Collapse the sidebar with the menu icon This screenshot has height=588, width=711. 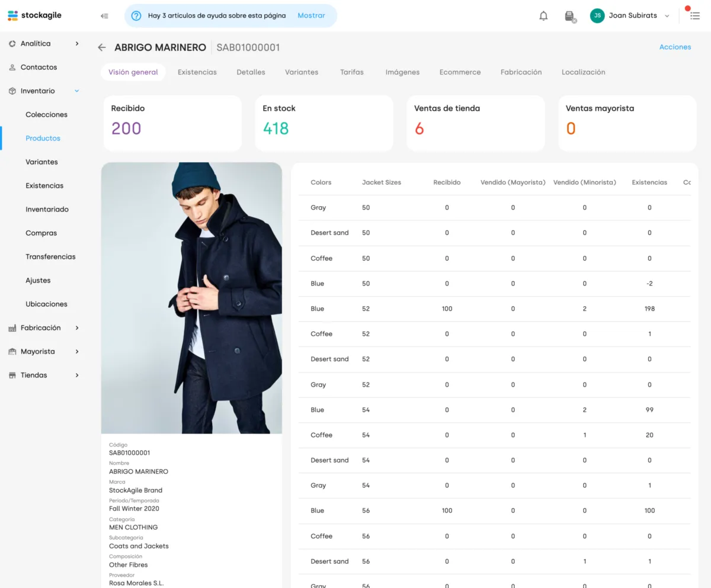point(105,16)
